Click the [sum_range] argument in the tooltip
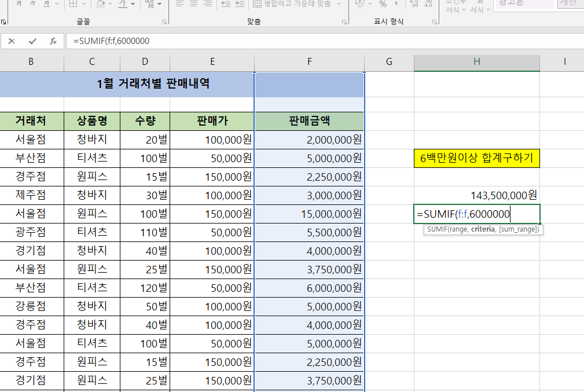Screen dimensions: 584x392 point(517,229)
